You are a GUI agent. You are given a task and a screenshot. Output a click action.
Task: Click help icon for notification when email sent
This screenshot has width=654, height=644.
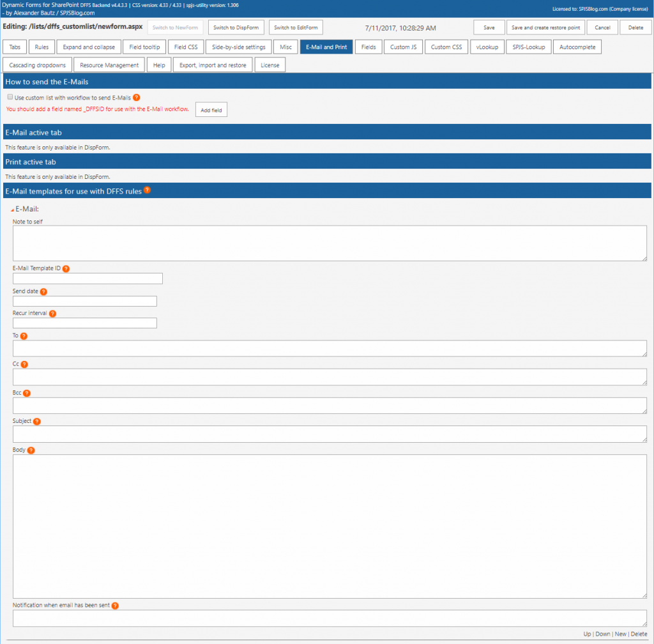coord(115,606)
